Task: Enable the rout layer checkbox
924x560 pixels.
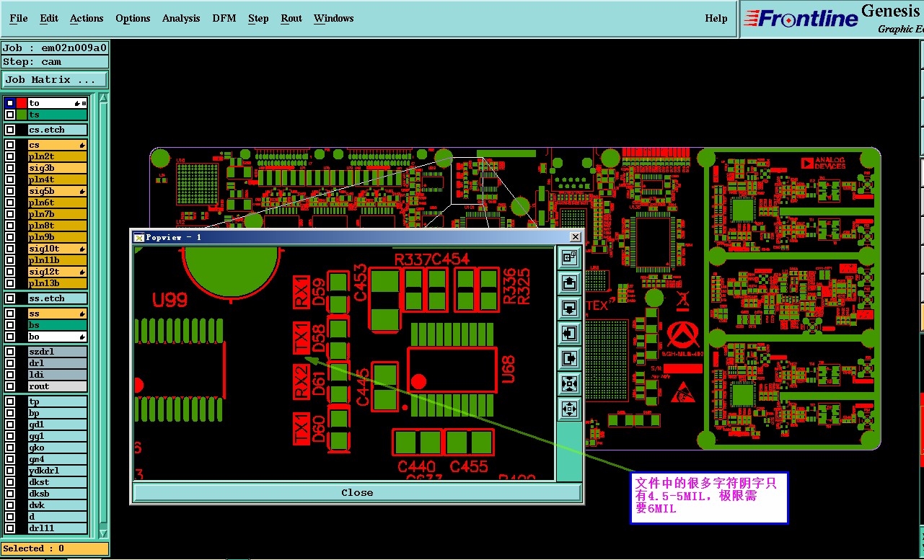Action: click(10, 386)
